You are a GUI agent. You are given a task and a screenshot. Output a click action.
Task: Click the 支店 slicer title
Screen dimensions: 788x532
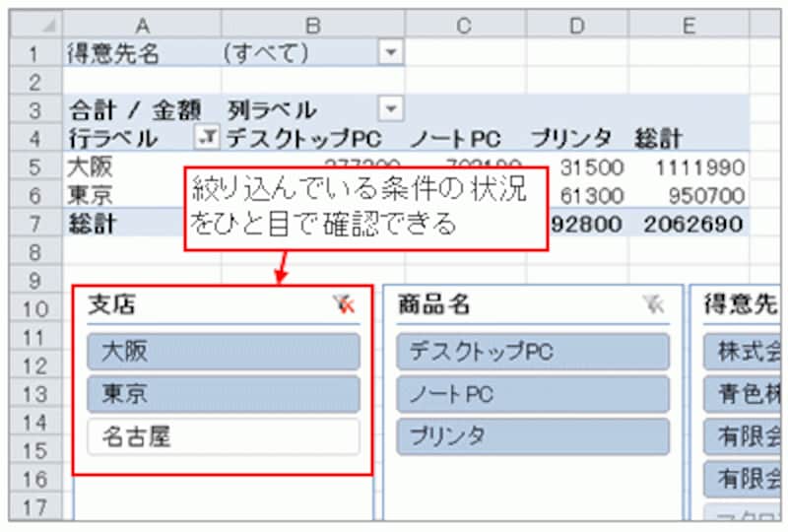112,304
